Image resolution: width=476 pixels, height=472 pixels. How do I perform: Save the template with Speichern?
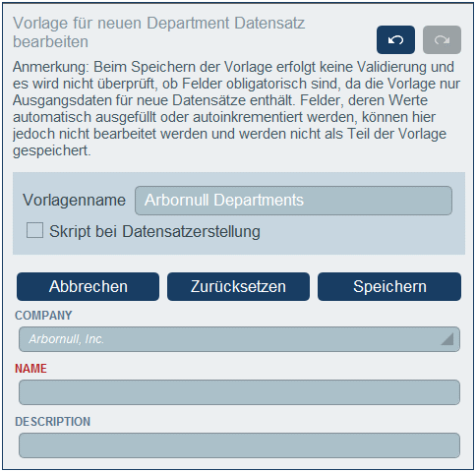click(389, 286)
